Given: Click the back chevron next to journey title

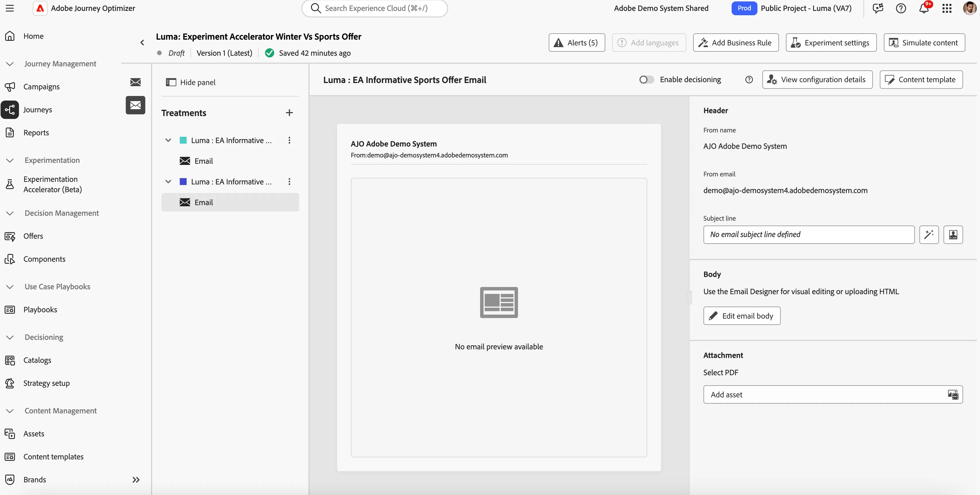Looking at the screenshot, I should coord(142,42).
